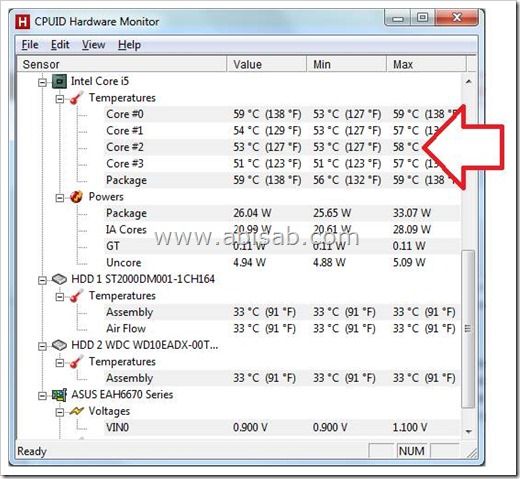Collapse the Voltages group
Viewport: 520px width, 479px height.
[60, 412]
